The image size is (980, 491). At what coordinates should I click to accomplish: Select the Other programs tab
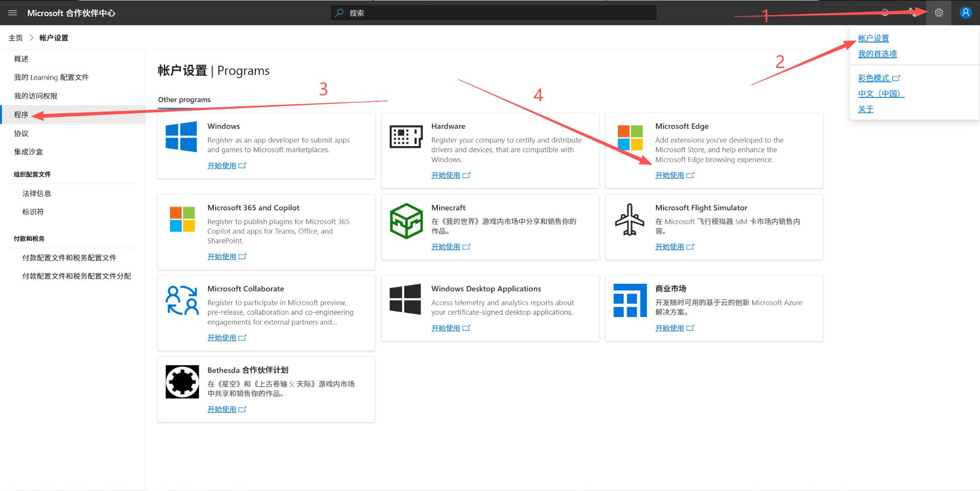tap(184, 99)
